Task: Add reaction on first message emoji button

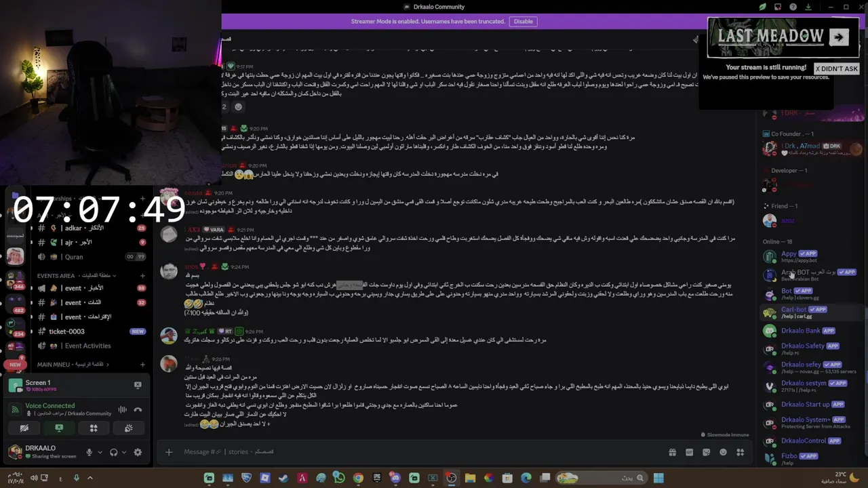Action: click(x=238, y=106)
